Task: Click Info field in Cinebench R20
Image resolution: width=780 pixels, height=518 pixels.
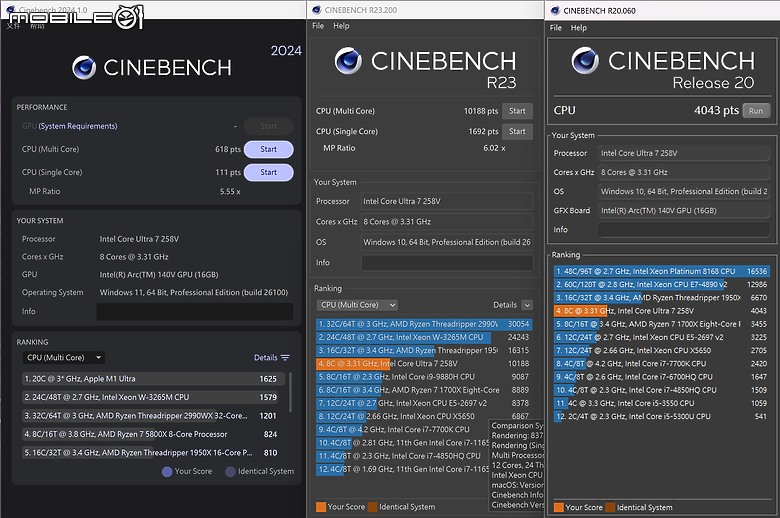Action: pyautogui.click(x=684, y=230)
